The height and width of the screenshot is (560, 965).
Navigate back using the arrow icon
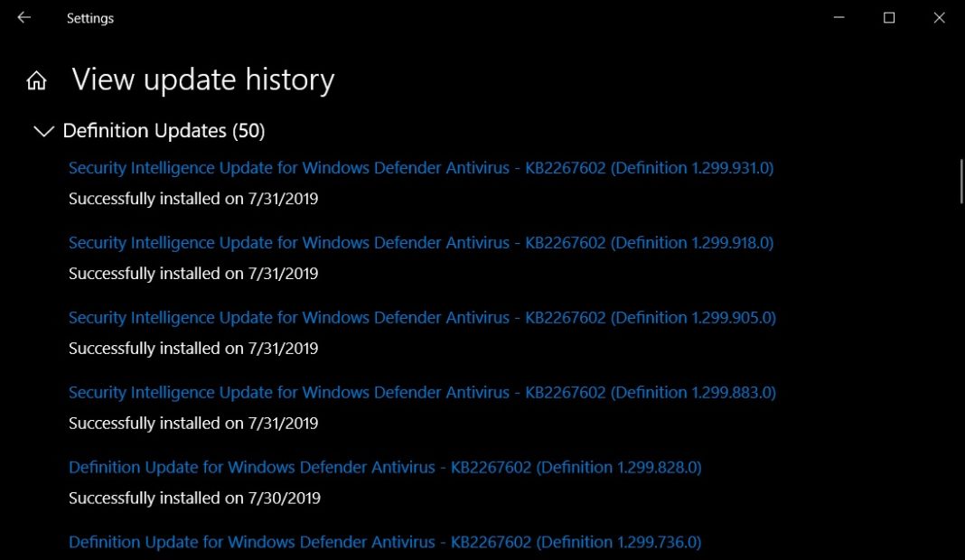click(x=23, y=17)
